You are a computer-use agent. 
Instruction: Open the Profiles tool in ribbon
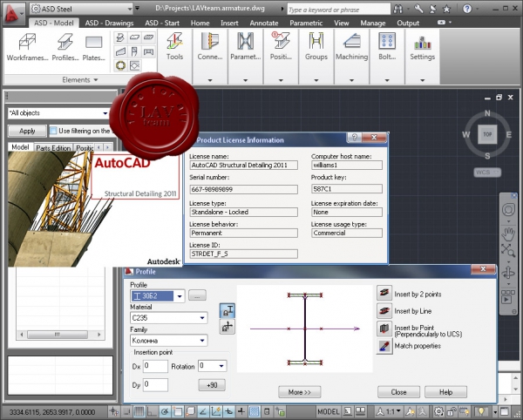point(65,47)
